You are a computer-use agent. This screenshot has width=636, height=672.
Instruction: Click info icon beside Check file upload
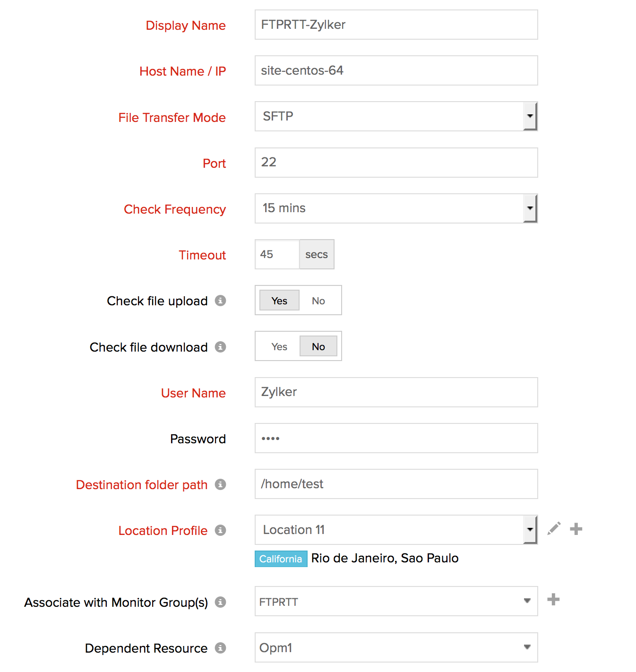click(220, 301)
